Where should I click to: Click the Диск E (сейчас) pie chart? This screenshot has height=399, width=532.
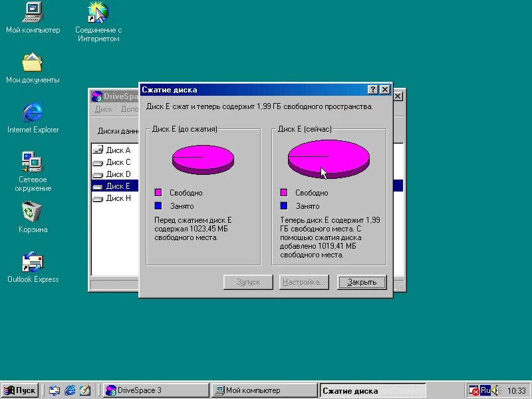click(329, 159)
